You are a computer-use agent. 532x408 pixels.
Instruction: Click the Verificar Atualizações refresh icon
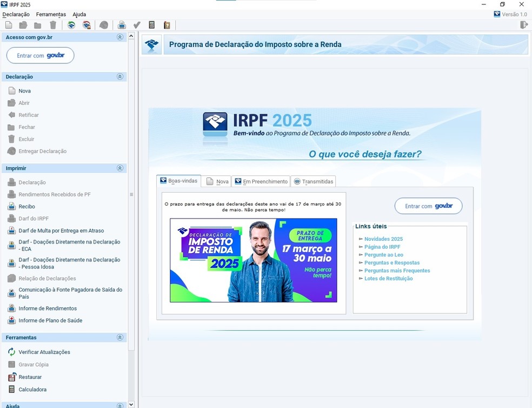[x=12, y=352]
